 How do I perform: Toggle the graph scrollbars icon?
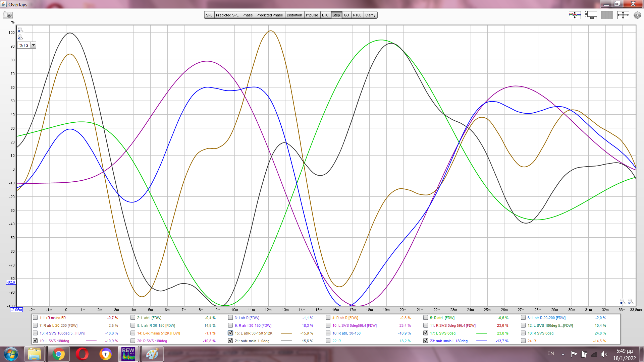pyautogui.click(x=591, y=15)
